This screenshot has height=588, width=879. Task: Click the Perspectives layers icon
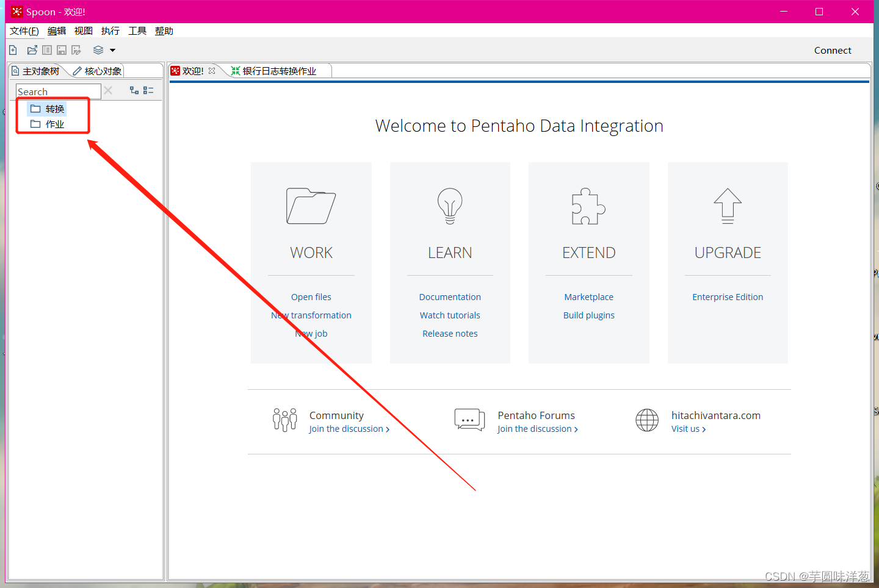(98, 50)
